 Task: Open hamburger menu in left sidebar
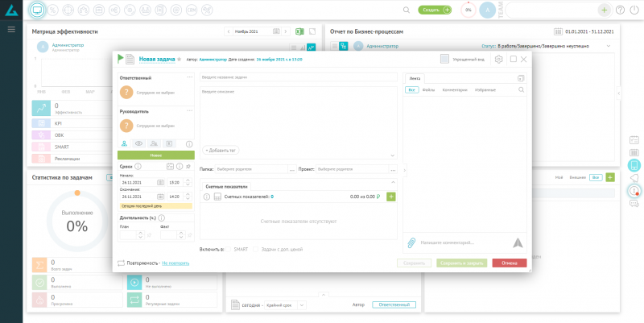click(11, 29)
